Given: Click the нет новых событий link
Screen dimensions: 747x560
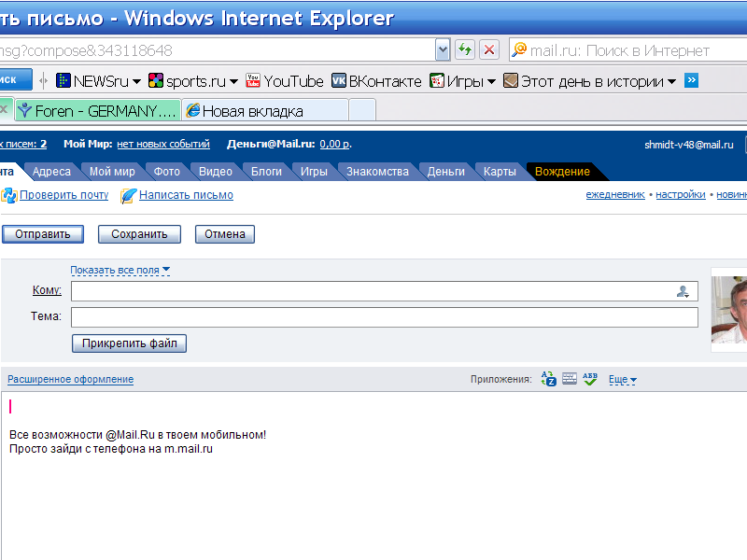Looking at the screenshot, I should (163, 145).
